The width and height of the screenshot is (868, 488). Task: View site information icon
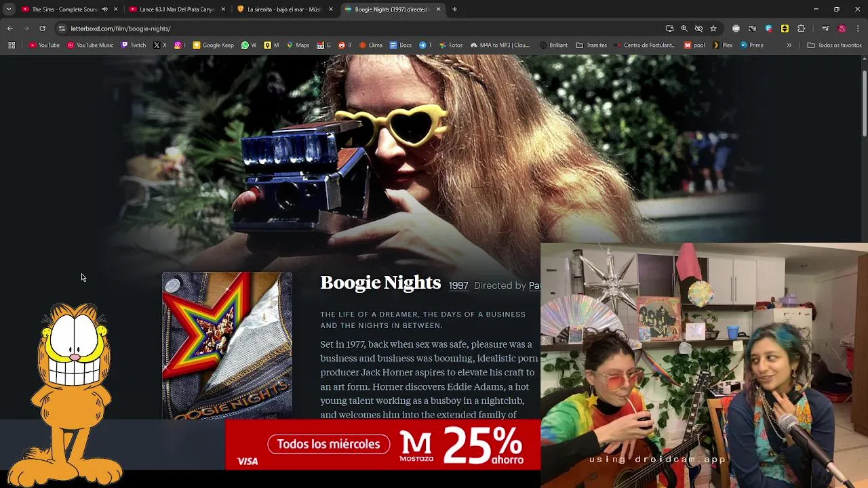(x=62, y=28)
